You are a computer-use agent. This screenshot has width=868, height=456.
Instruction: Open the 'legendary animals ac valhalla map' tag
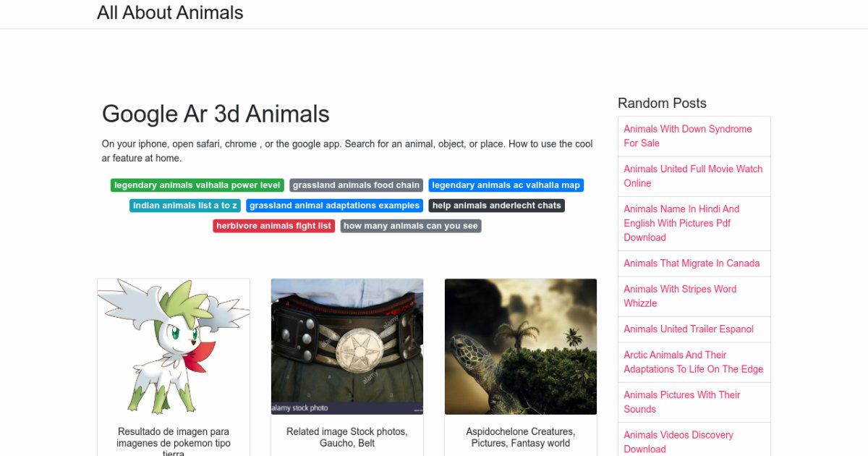pos(506,185)
